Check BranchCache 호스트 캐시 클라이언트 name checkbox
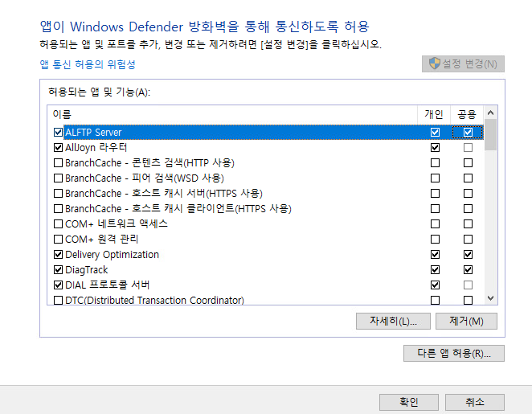Image resolution: width=532 pixels, height=414 pixels. pyautogui.click(x=58, y=209)
